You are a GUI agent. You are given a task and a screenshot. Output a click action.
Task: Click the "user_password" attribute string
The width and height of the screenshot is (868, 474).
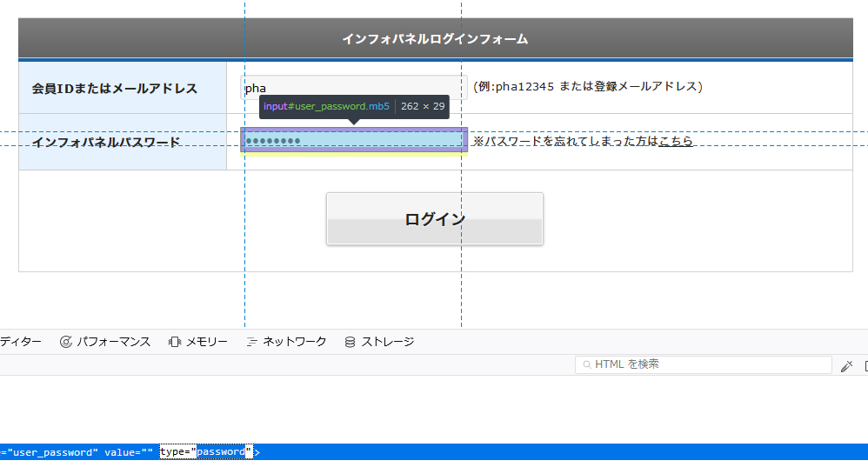click(x=51, y=452)
